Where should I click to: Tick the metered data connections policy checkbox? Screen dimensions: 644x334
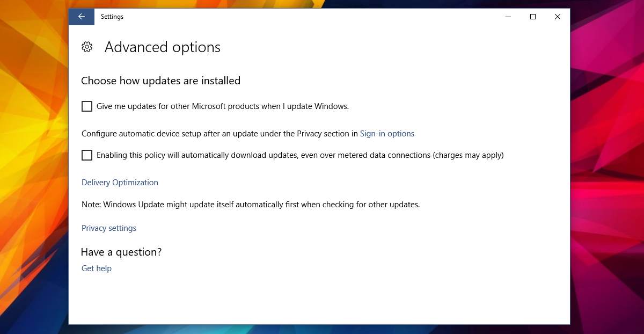tap(87, 155)
